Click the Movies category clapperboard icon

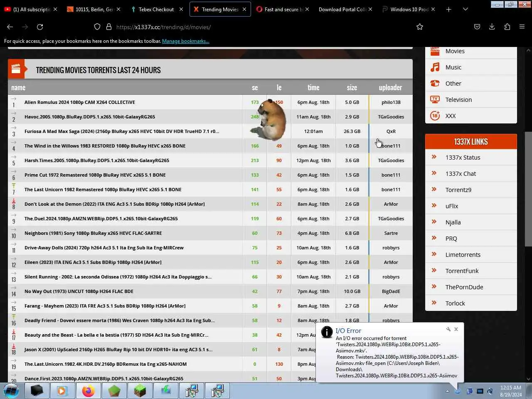(435, 51)
